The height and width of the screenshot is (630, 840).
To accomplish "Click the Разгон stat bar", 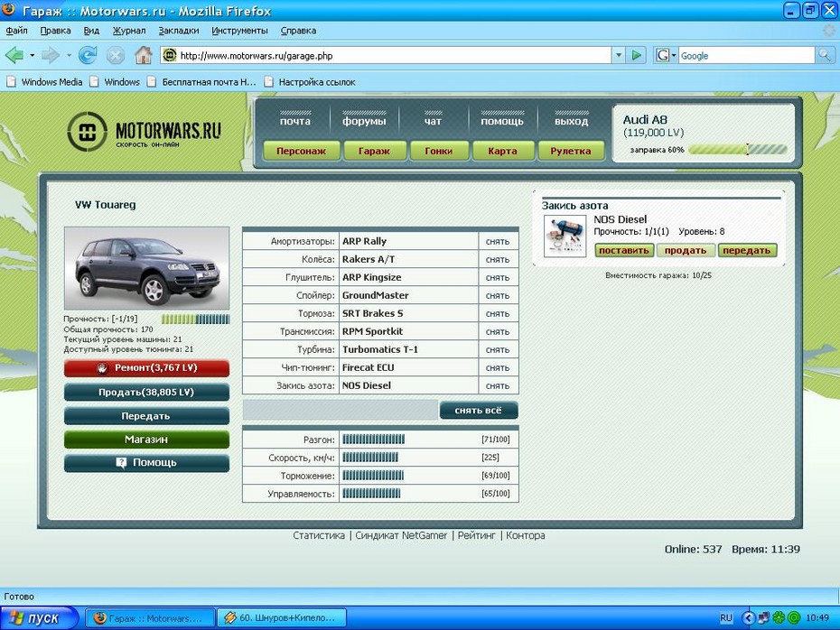I will coord(373,440).
